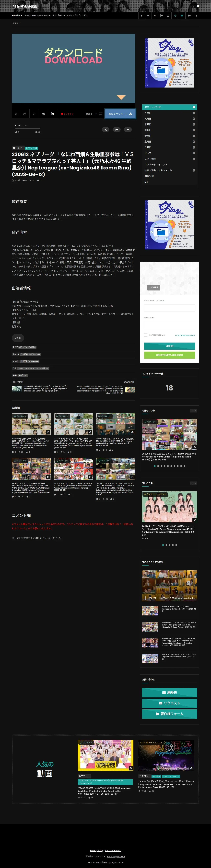Screen dimensions: 211x868
Task: Click the ダウンロード DOWNLOAD video player area
Action: [73, 68]
